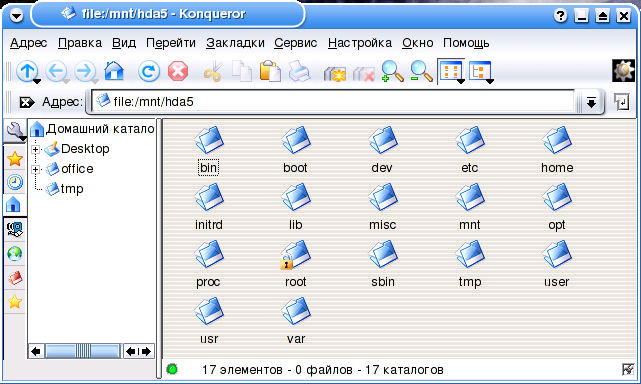Click sidebar horizontal scrollbar thumb
The width and height of the screenshot is (641, 384).
pyautogui.click(x=83, y=351)
